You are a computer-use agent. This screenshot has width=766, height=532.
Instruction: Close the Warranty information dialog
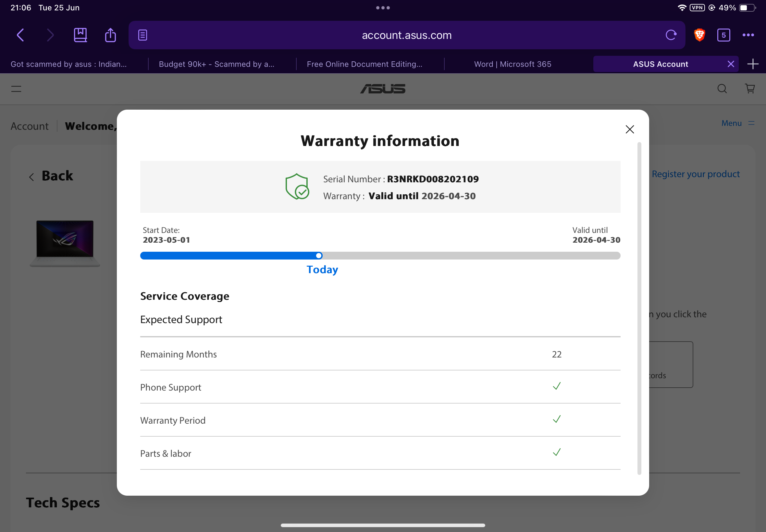click(x=630, y=129)
